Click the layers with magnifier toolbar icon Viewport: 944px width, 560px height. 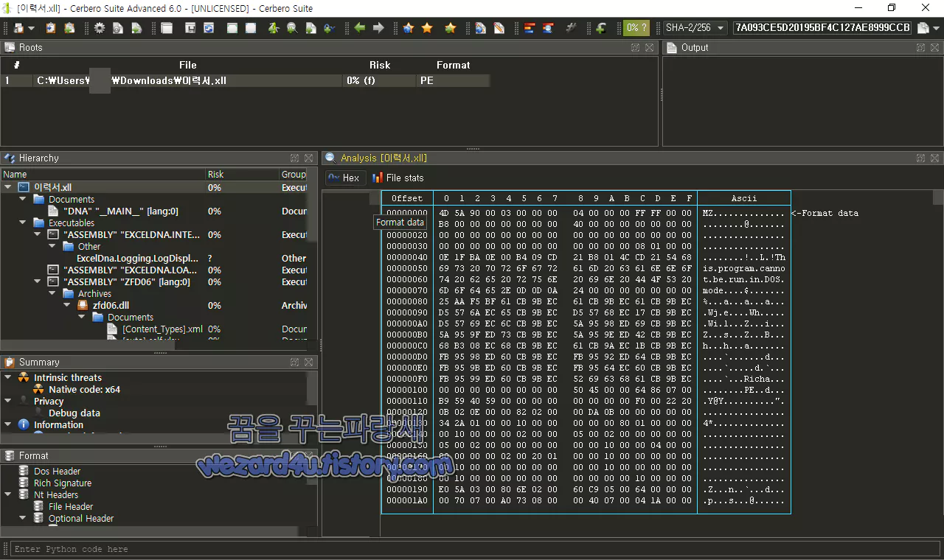[x=548, y=28]
